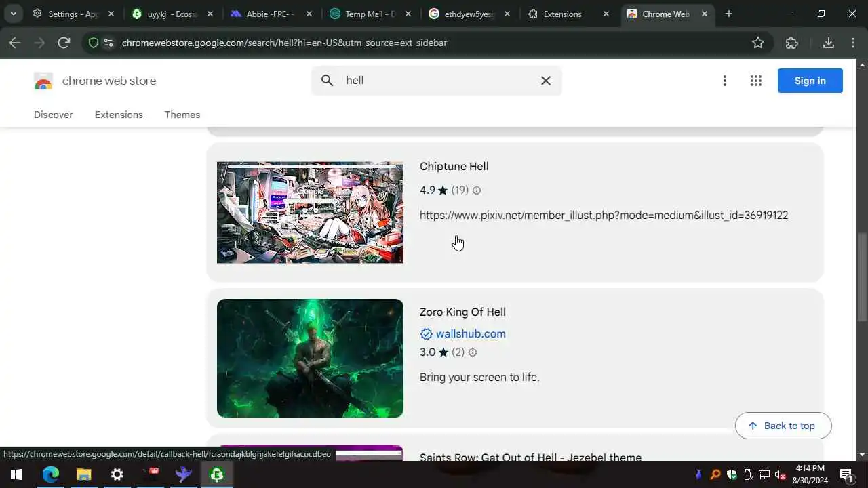This screenshot has height=488, width=868.
Task: Open the active green browser taskbar icon
Action: click(217, 474)
